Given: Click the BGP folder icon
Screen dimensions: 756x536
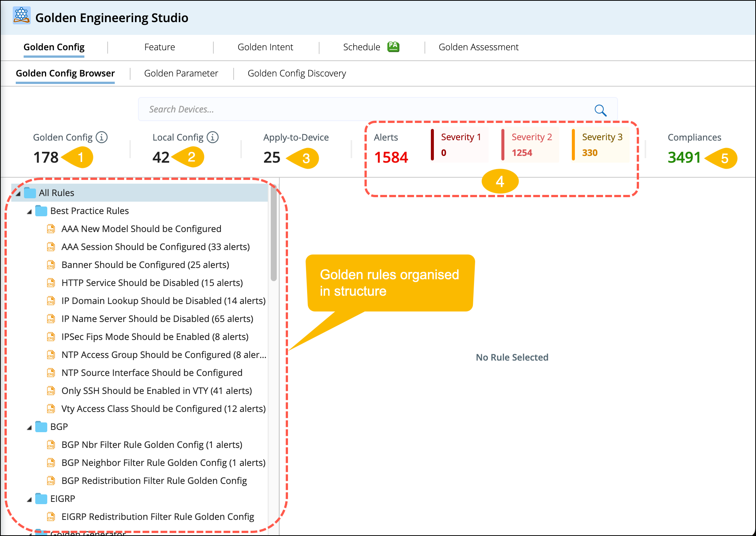Looking at the screenshot, I should point(41,427).
